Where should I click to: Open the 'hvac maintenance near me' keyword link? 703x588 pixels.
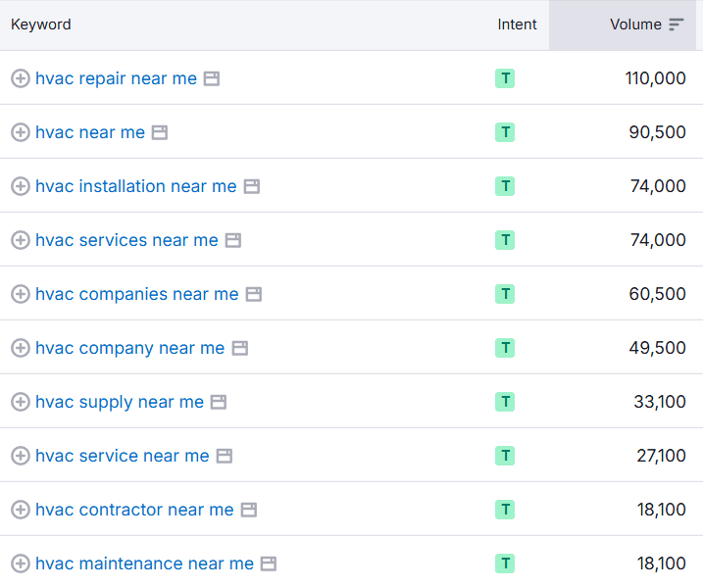coord(144,563)
